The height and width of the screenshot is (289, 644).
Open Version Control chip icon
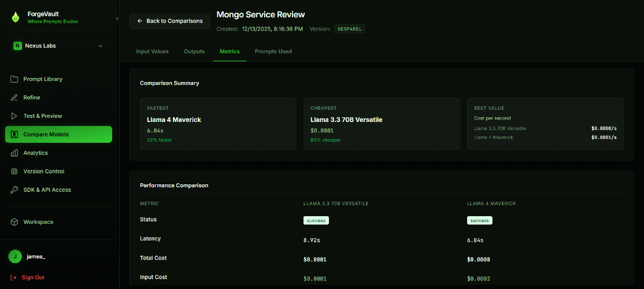14,172
